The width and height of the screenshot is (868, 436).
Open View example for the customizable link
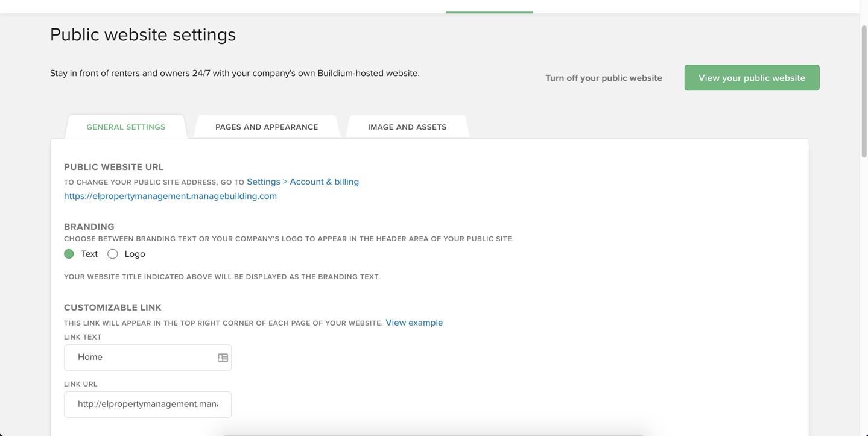(414, 323)
